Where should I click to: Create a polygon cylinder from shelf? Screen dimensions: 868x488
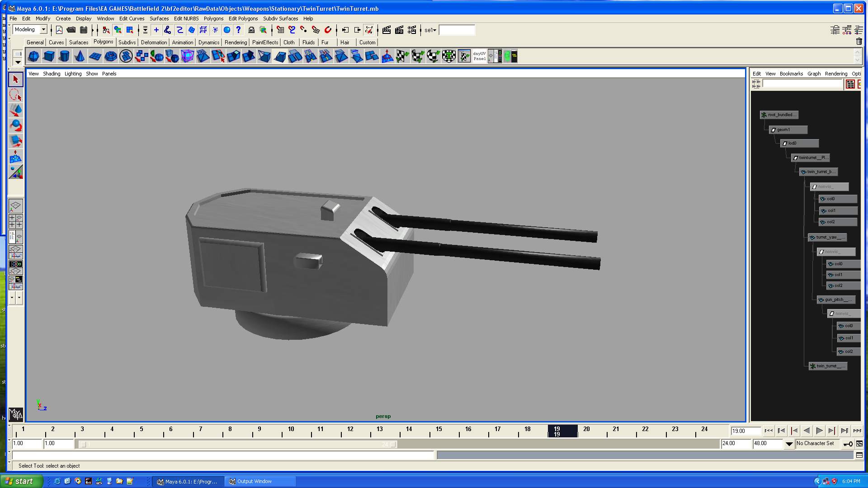pos(65,56)
